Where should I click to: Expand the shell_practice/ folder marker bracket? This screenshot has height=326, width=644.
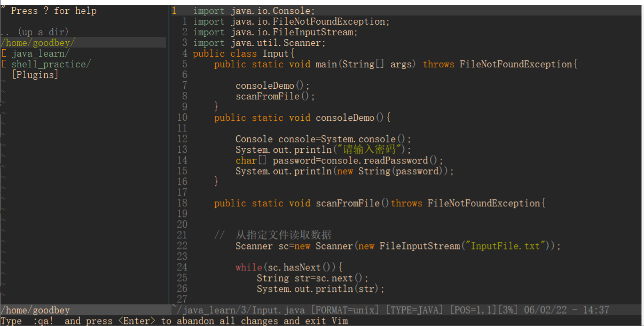tap(4, 64)
